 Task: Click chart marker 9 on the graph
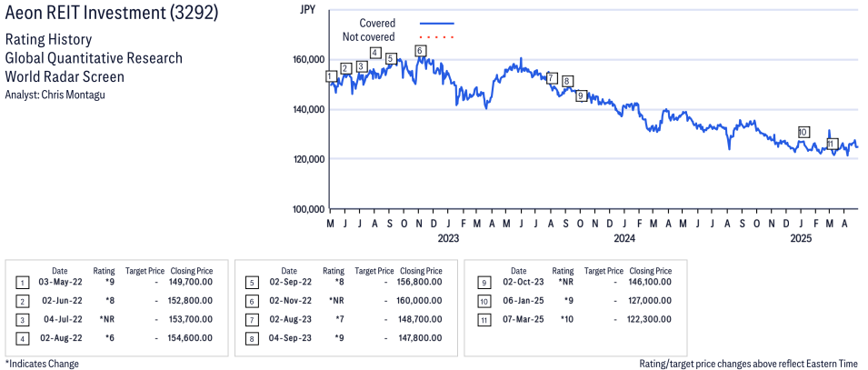(x=581, y=95)
